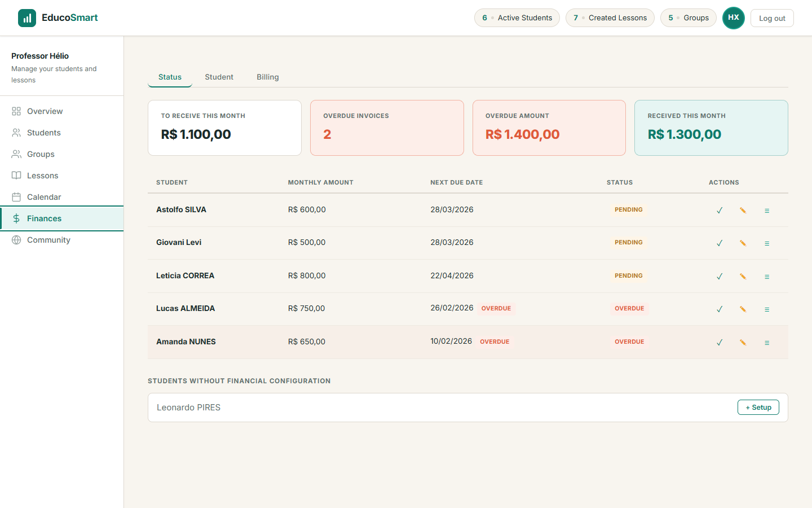Image resolution: width=812 pixels, height=508 pixels.
Task: Switch to the Billing tab
Action: 267,77
